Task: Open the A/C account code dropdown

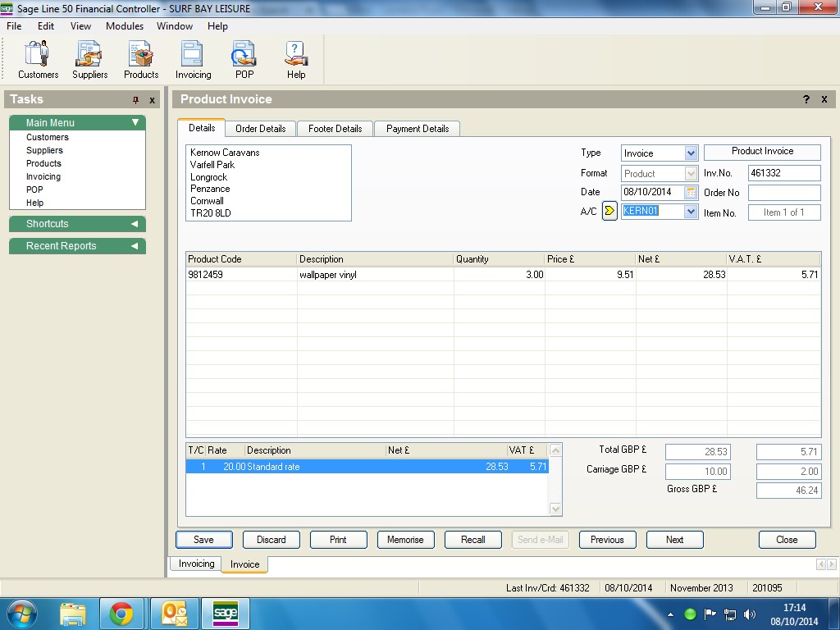Action: pos(691,212)
